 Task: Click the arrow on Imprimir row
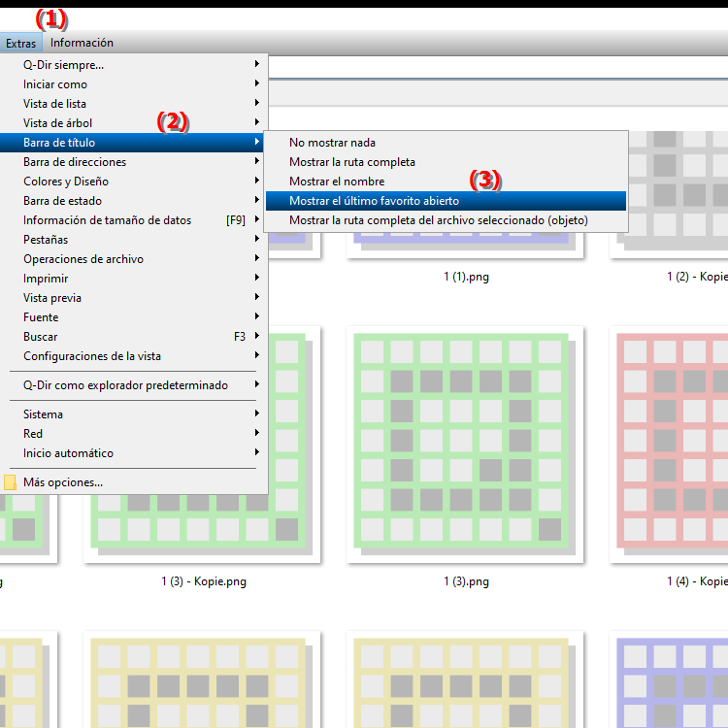click(257, 278)
